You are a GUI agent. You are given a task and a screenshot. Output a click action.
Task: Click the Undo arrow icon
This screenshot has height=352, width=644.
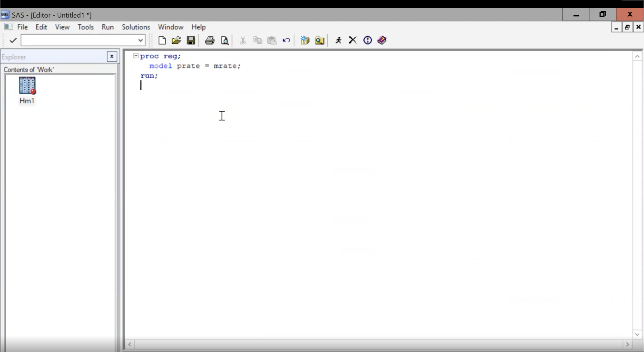coord(286,40)
